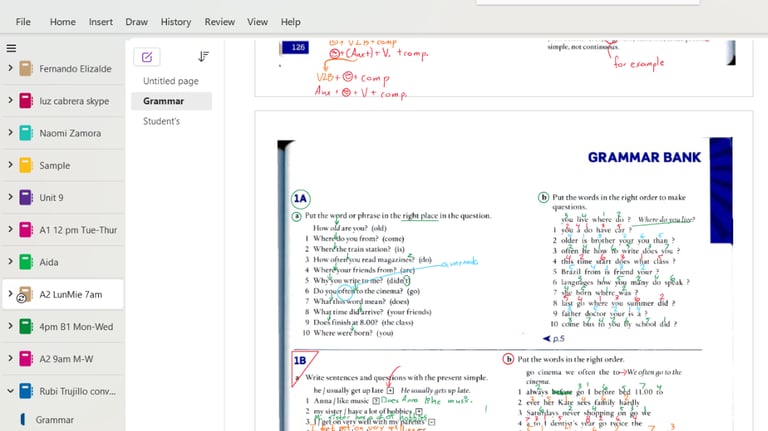The image size is (768, 431).
Task: Select the Aida notebook name
Action: point(49,262)
